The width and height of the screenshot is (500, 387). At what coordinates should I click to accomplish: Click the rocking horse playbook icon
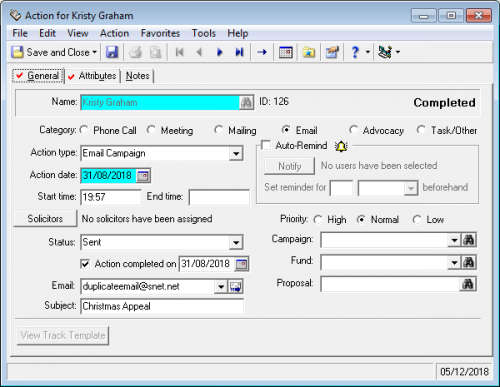pyautogui.click(x=385, y=52)
